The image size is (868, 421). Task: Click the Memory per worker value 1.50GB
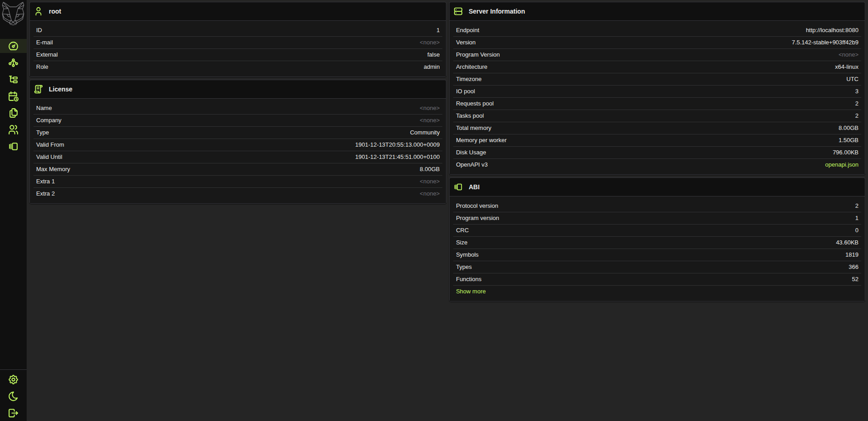pos(848,140)
